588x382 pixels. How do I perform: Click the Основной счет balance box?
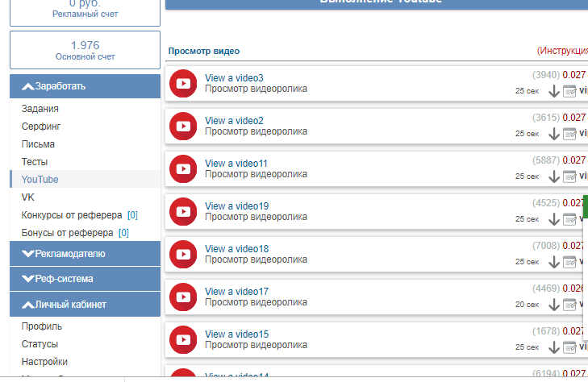click(85, 50)
